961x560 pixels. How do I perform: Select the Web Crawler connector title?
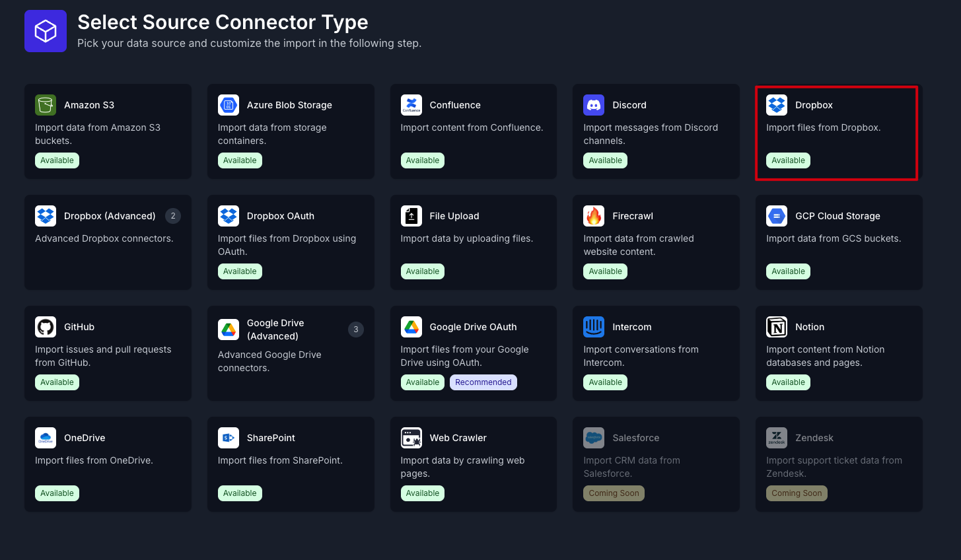[458, 438]
